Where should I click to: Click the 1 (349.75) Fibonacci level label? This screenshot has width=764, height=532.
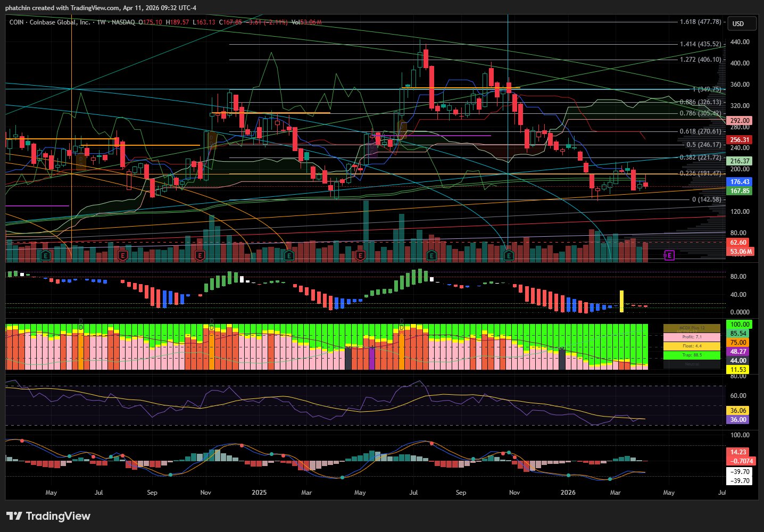[707, 89]
